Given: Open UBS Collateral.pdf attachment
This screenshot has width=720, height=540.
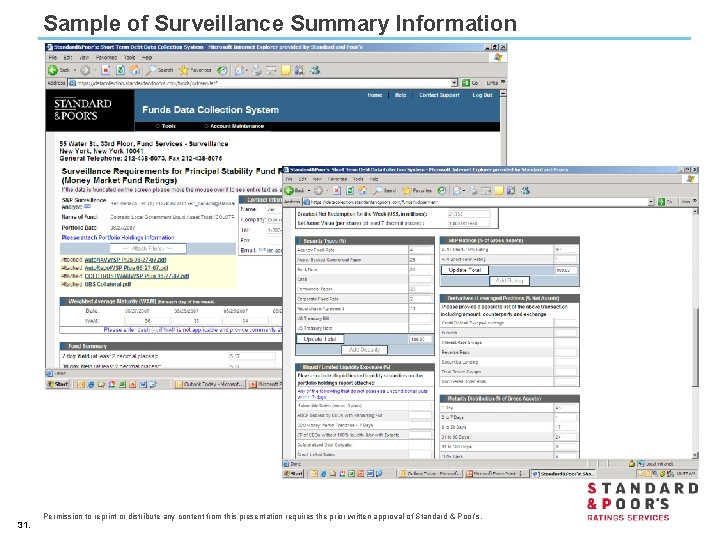Looking at the screenshot, I should 107,284.
